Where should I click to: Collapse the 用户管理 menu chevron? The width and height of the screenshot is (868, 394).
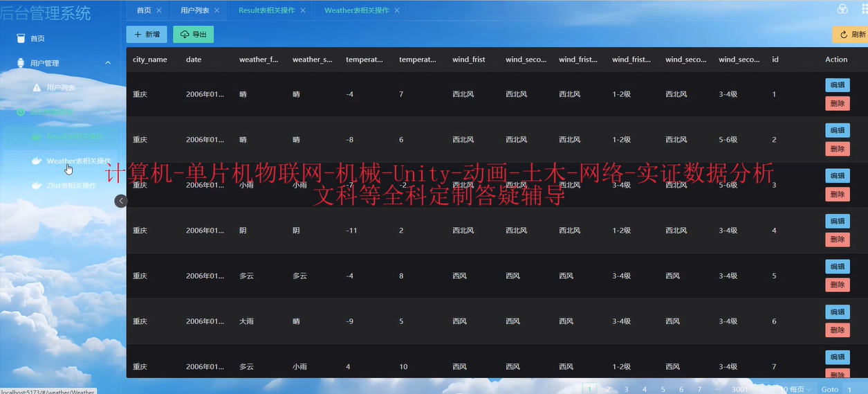click(x=108, y=63)
